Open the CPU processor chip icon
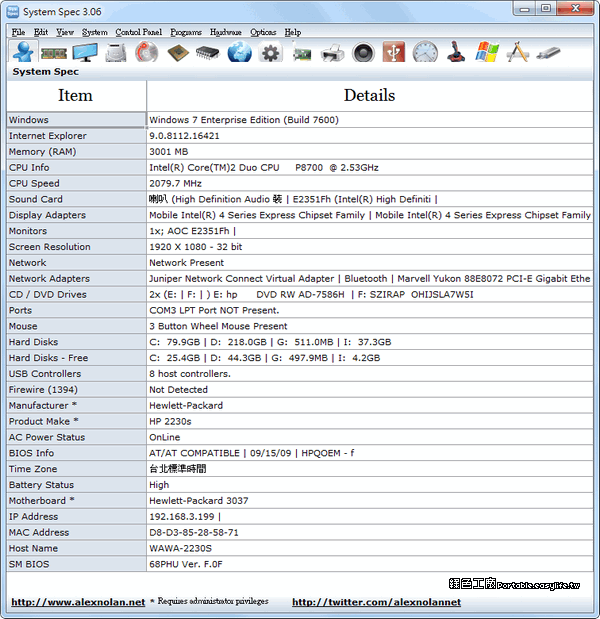Viewport: 600px width, 619px height. click(x=178, y=53)
